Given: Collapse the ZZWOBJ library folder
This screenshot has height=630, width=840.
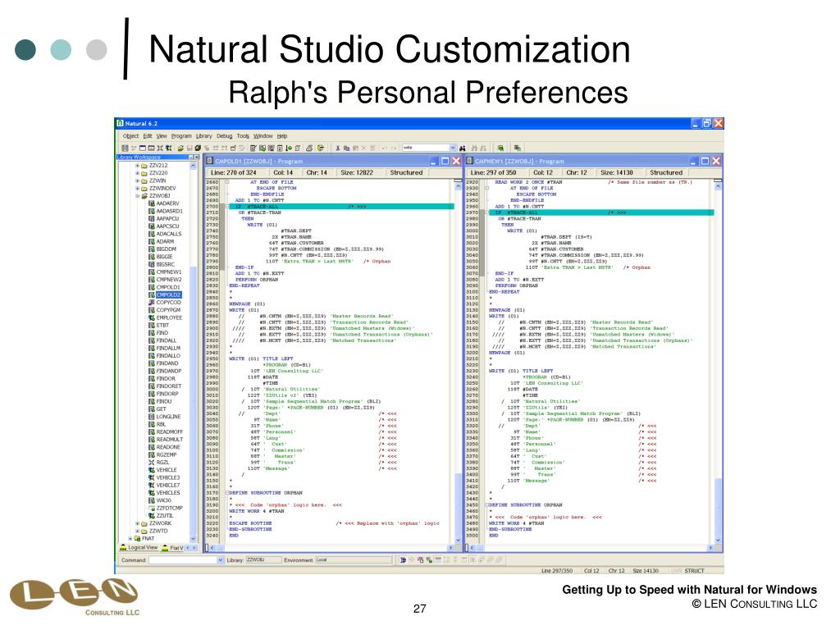Looking at the screenshot, I should [137, 195].
